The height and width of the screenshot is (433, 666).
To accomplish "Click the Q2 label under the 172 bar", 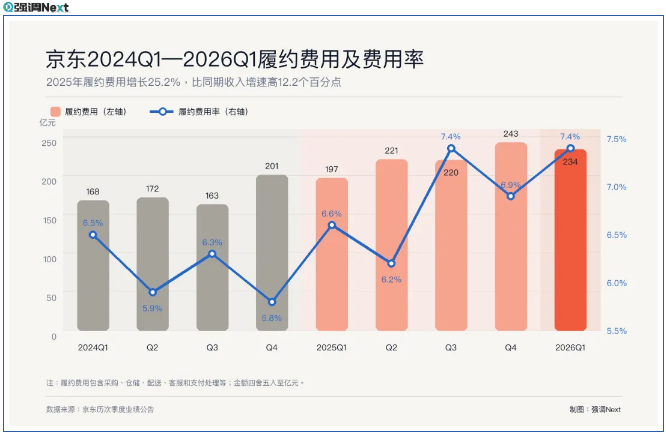I will [152, 348].
